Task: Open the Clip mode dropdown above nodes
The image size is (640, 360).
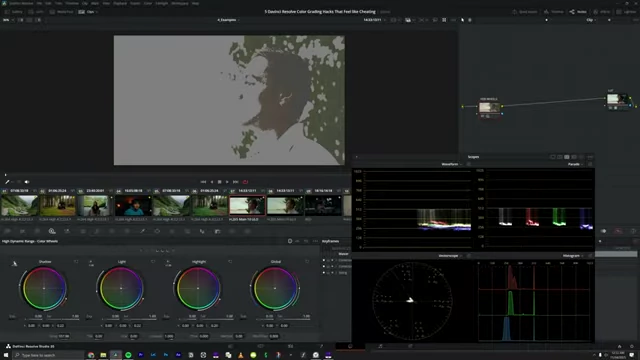Action: pyautogui.click(x=591, y=20)
